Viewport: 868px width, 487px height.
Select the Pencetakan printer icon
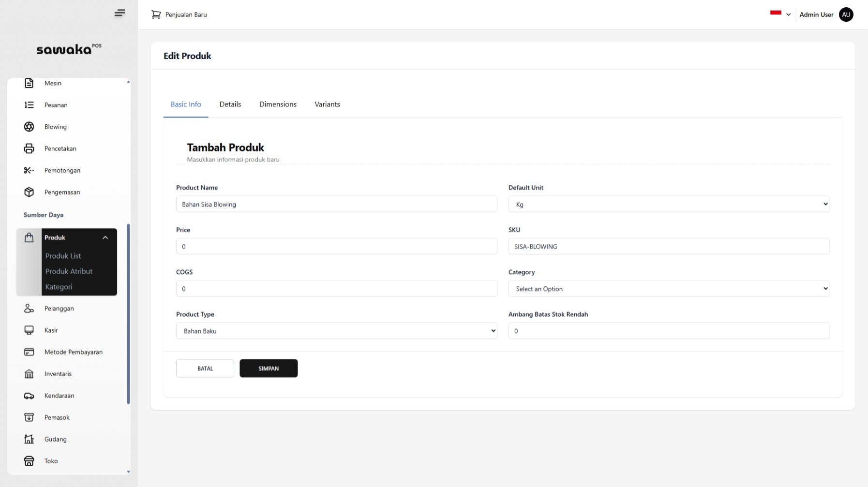pos(29,148)
